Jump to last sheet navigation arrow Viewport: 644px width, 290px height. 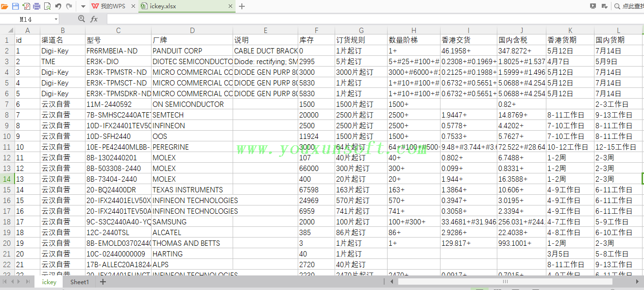click(28, 282)
